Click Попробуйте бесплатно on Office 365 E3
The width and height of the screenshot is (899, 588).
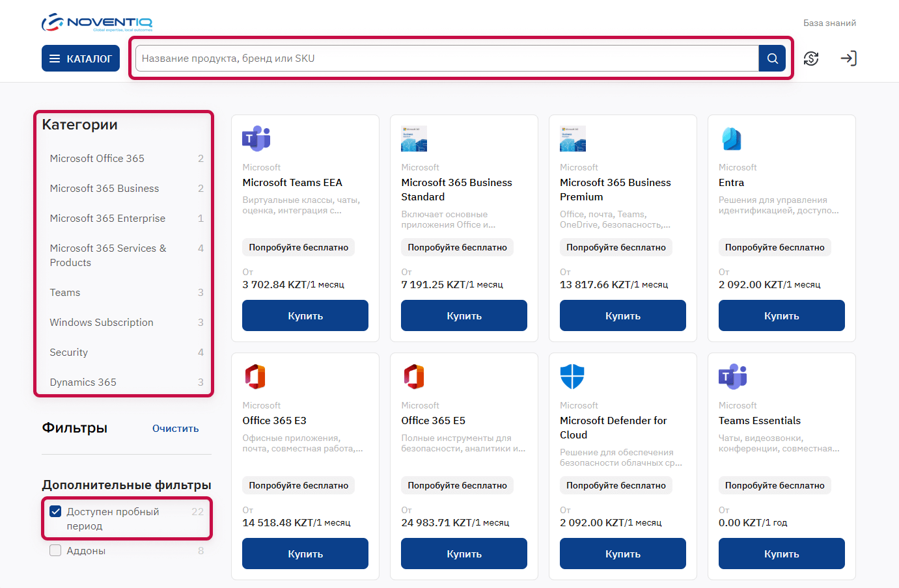tap(298, 485)
